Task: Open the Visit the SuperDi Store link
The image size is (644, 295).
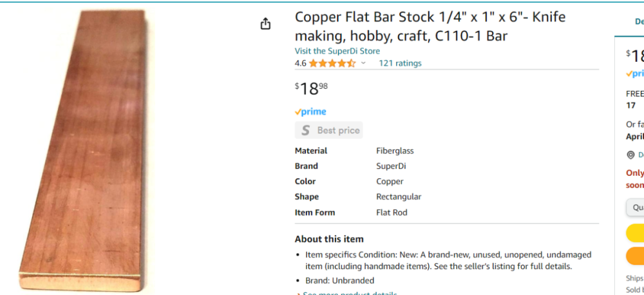Action: (337, 51)
